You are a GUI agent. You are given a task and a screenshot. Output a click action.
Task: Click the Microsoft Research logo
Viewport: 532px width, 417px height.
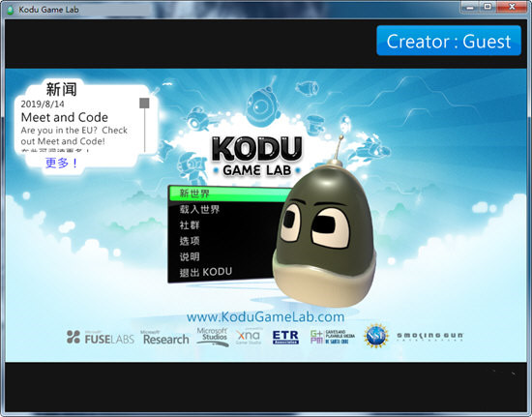click(x=165, y=338)
